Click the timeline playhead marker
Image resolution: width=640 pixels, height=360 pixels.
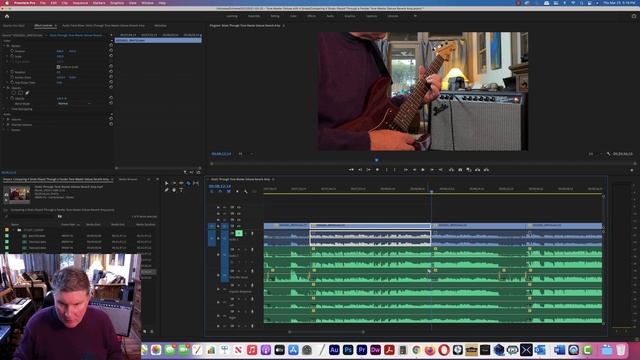[x=431, y=191]
